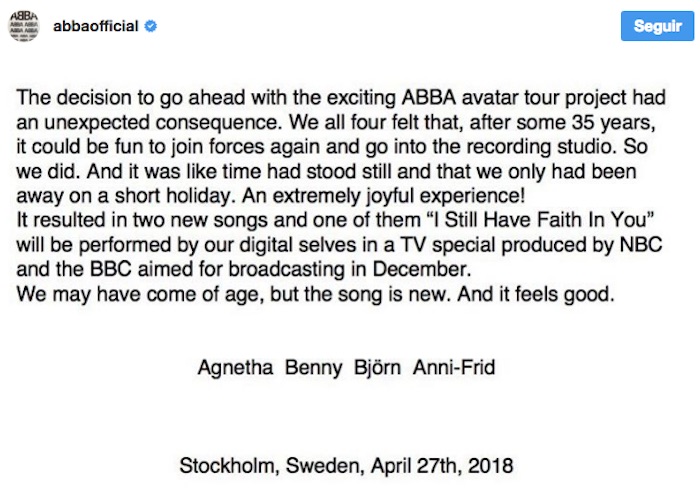Click the word "BBC" in the statement
The image size is (700, 498).
(111, 267)
